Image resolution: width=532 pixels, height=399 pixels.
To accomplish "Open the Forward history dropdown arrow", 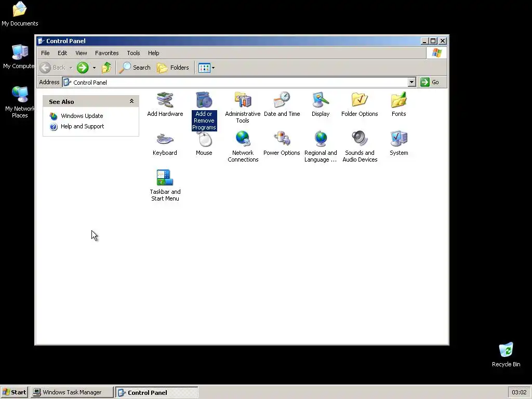I will tap(94, 68).
